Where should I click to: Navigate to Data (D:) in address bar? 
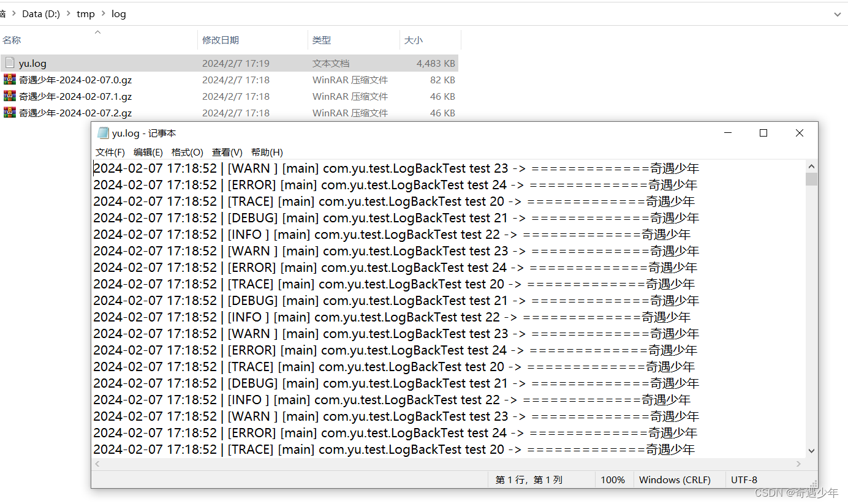(x=41, y=13)
